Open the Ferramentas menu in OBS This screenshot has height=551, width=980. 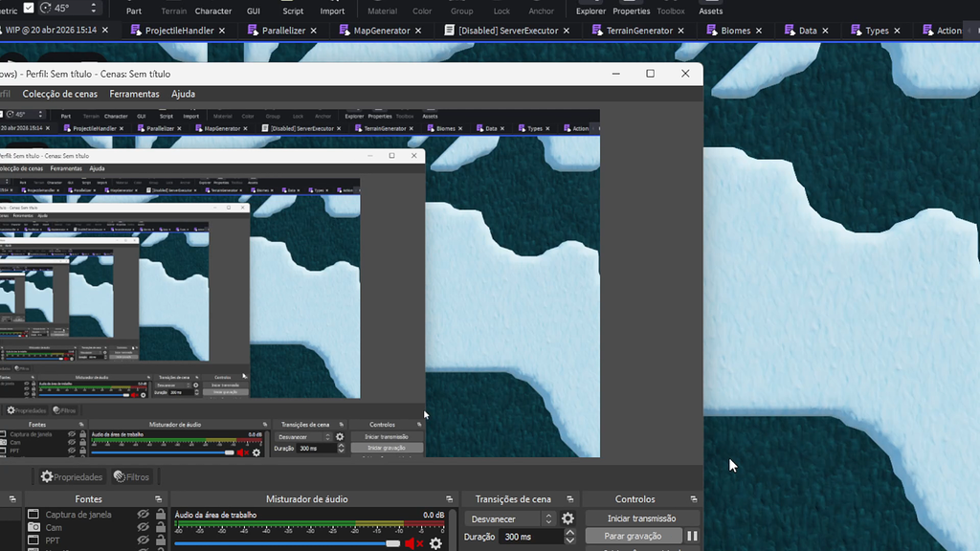134,94
